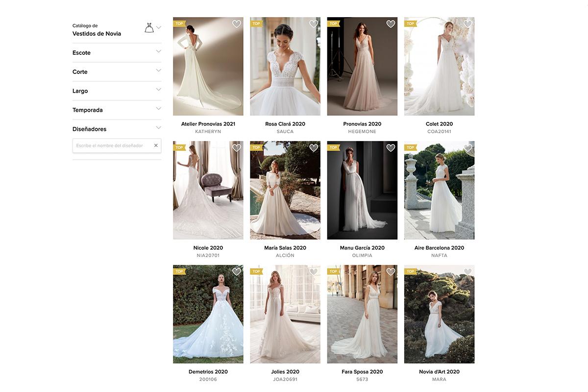
Task: Open Atelier Pronovias 2021 title link
Action: [208, 124]
